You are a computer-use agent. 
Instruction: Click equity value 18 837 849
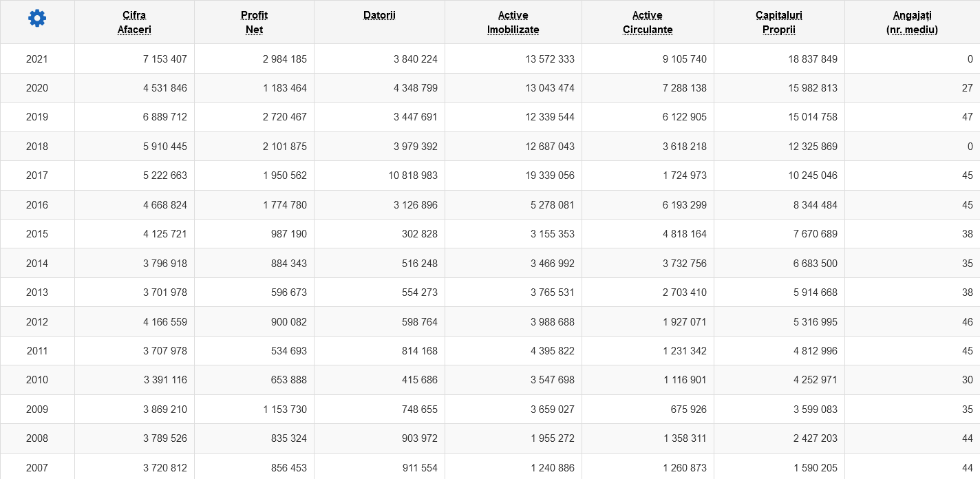click(x=813, y=59)
